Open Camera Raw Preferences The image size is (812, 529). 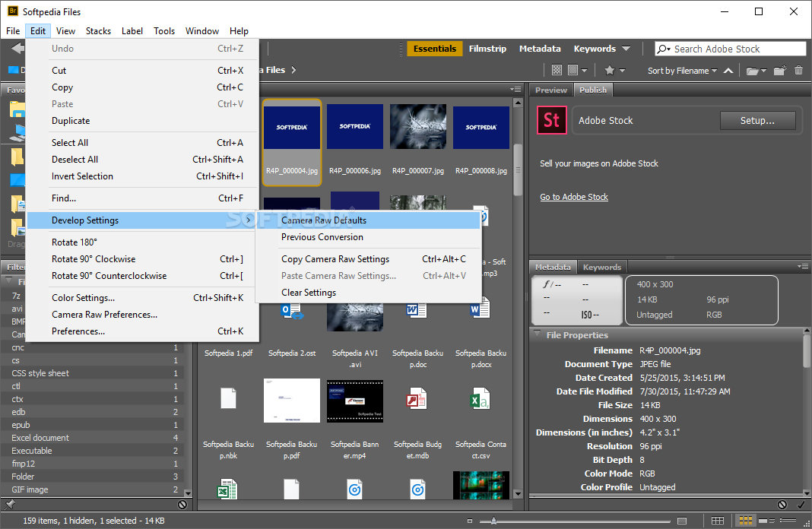(x=141, y=314)
